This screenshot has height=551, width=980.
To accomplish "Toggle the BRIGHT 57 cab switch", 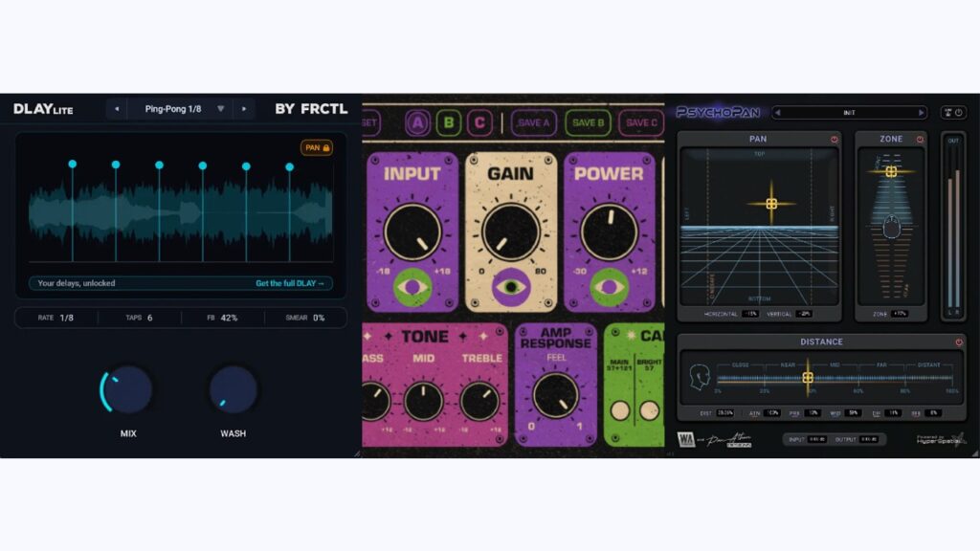I will tap(650, 410).
